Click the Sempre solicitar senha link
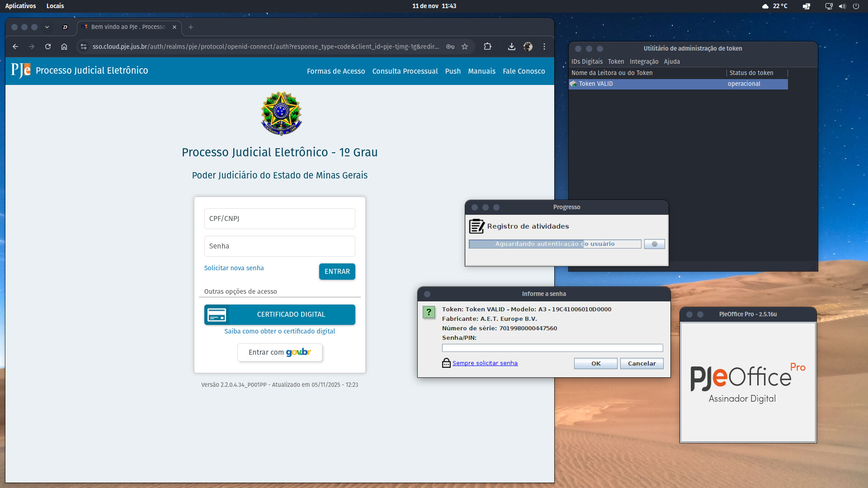868x488 pixels. tap(485, 363)
